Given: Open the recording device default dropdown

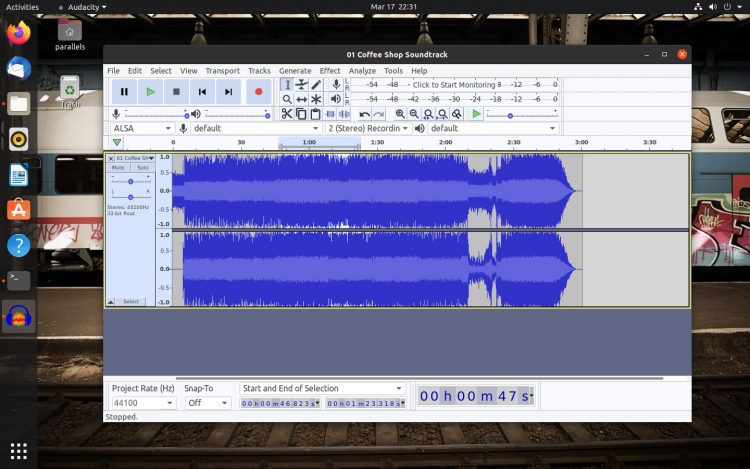Looking at the screenshot, I should point(256,128).
